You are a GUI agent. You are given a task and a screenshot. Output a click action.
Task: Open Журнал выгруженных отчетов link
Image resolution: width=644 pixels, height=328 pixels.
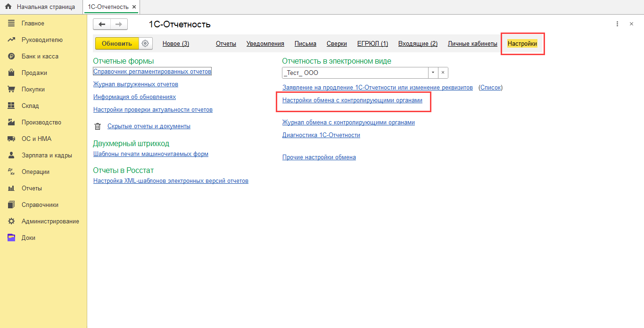click(x=136, y=84)
